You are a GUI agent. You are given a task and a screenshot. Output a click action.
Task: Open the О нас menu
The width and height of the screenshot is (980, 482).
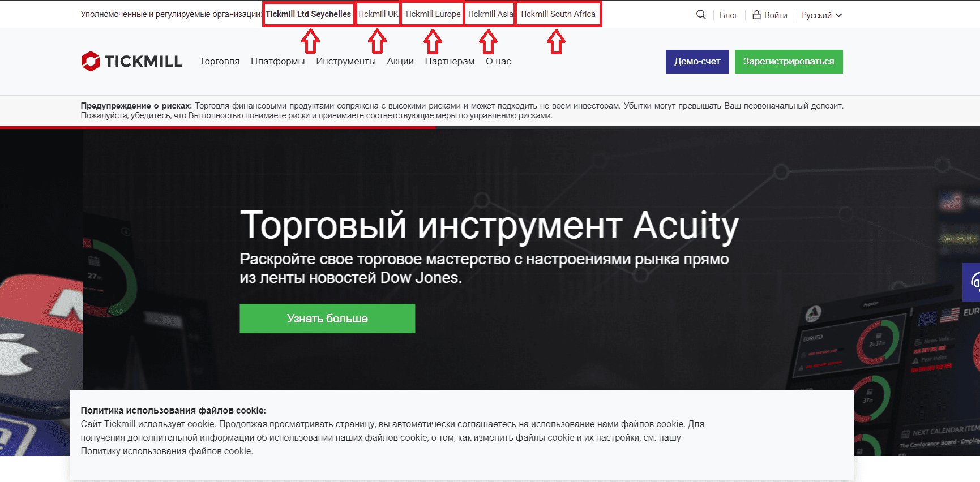tap(498, 61)
